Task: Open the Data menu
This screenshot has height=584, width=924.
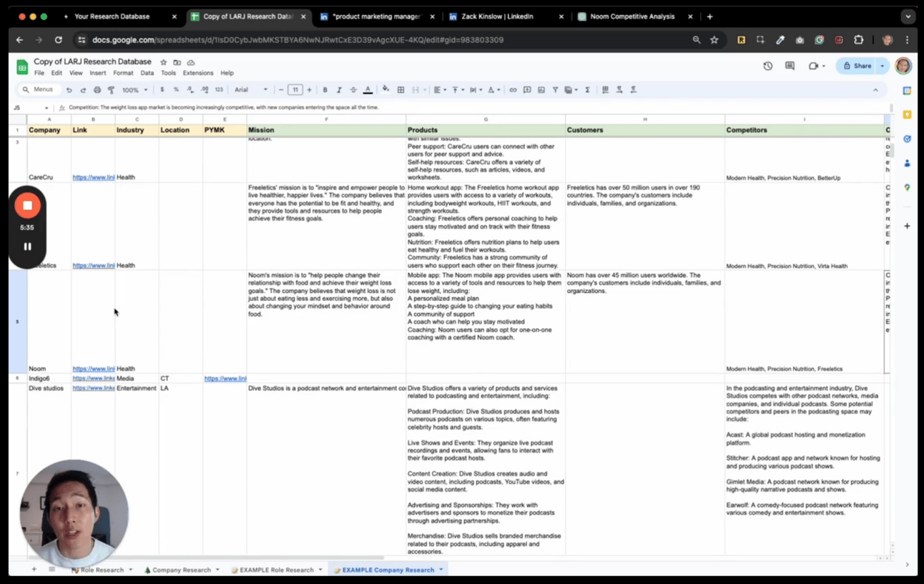Action: (147, 73)
